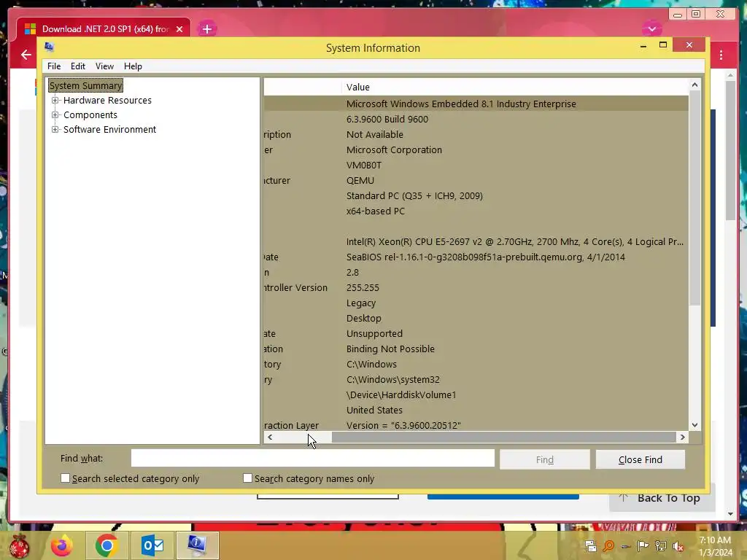Select the Intel(R) Xeon(R) CPU processor row

click(476, 242)
